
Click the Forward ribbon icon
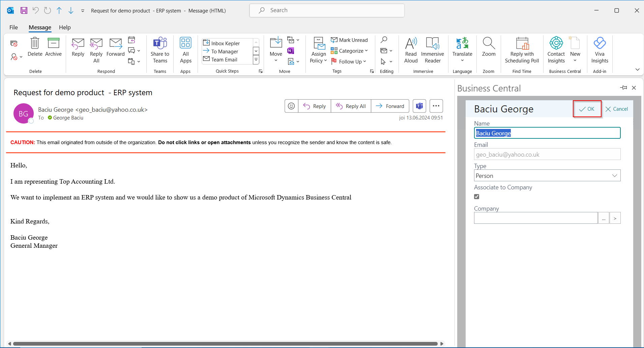116,44
